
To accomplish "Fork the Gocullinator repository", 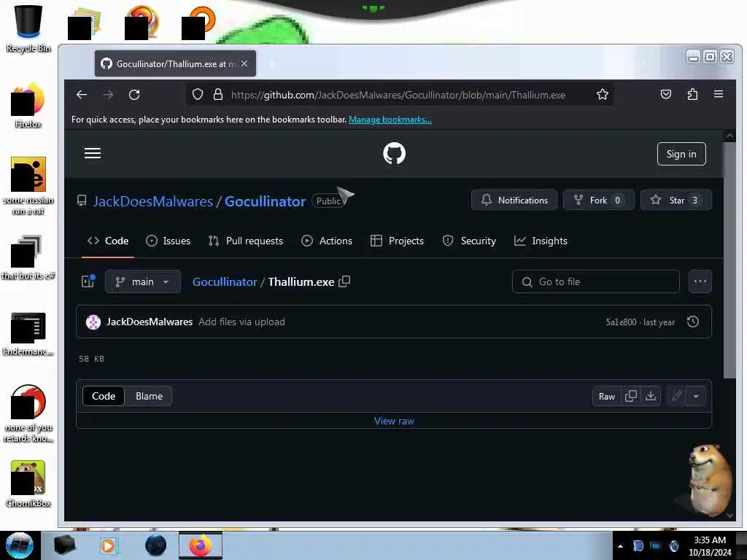I will coord(598,200).
